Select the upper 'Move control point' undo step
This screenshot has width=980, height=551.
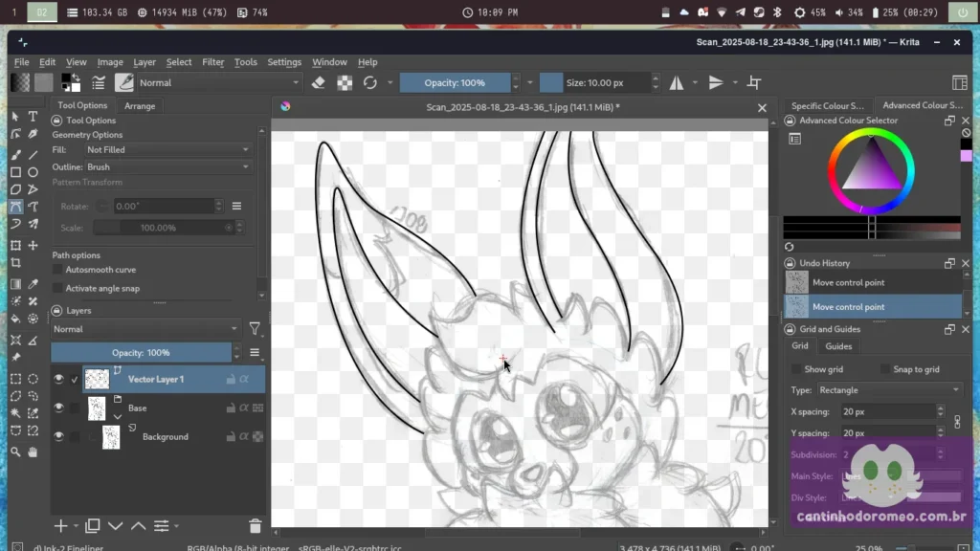[873, 282]
